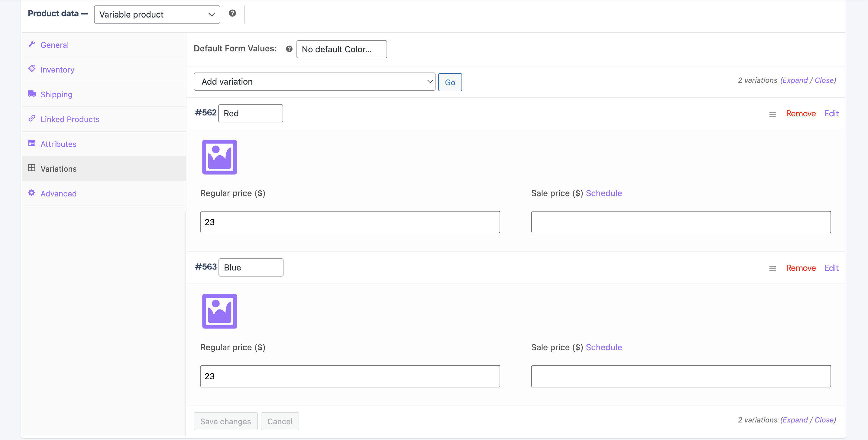Viewport: 868px width, 440px height.
Task: Click the Advanced gear icon
Action: tap(32, 193)
